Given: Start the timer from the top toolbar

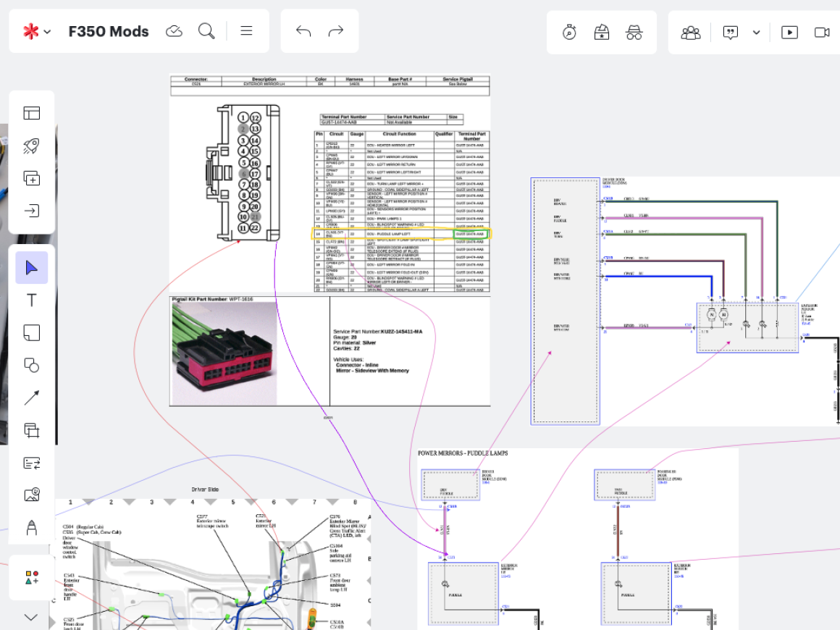Looking at the screenshot, I should pyautogui.click(x=570, y=32).
